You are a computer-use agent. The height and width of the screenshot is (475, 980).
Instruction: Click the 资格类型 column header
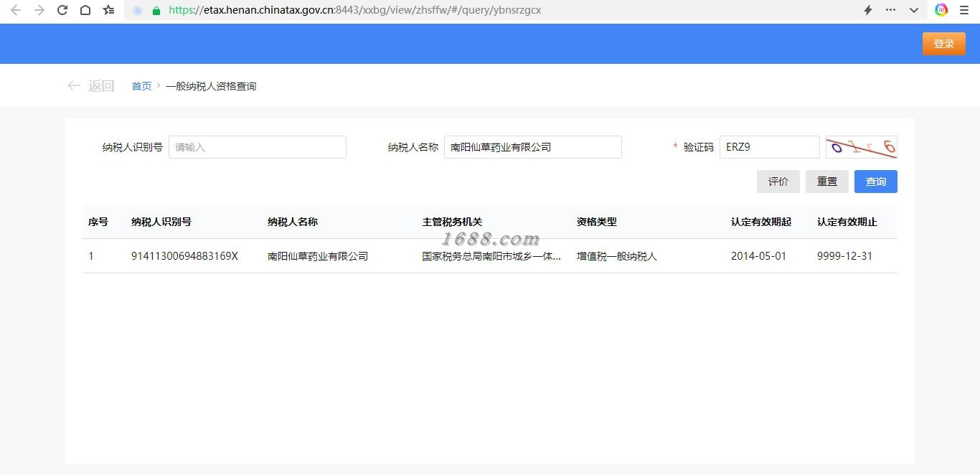click(597, 222)
